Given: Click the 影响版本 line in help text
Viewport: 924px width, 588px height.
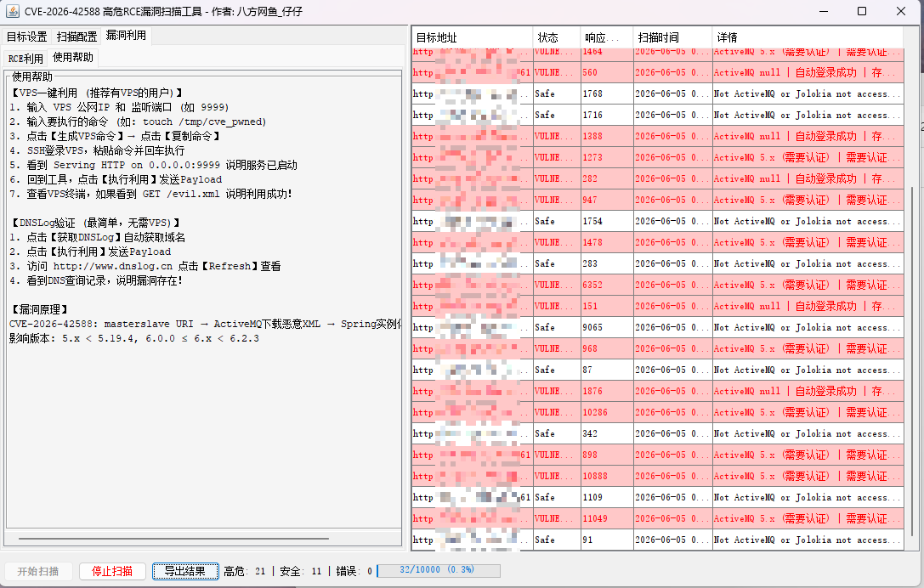Looking at the screenshot, I should pos(133,338).
